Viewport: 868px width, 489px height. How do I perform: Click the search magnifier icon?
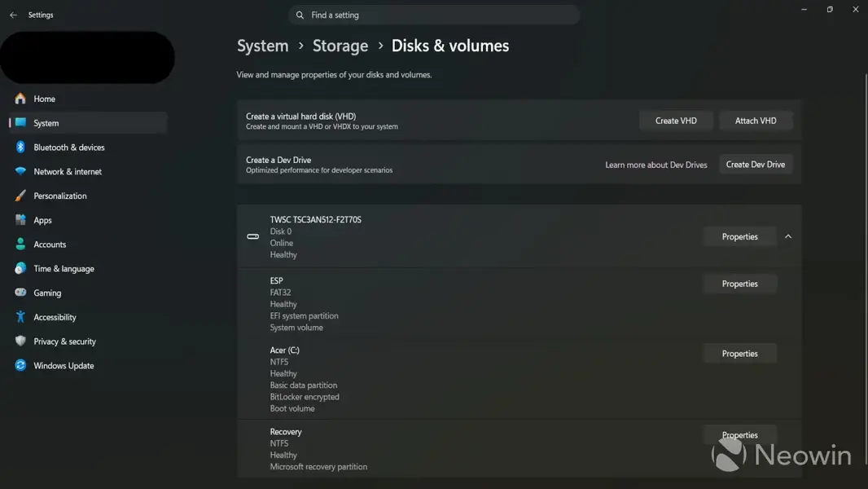(x=300, y=15)
